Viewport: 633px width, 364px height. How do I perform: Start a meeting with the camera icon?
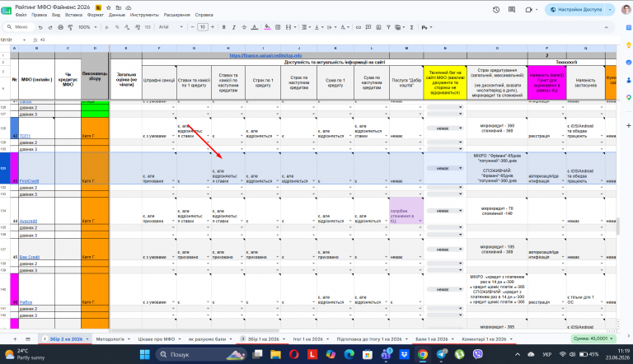[x=529, y=10]
